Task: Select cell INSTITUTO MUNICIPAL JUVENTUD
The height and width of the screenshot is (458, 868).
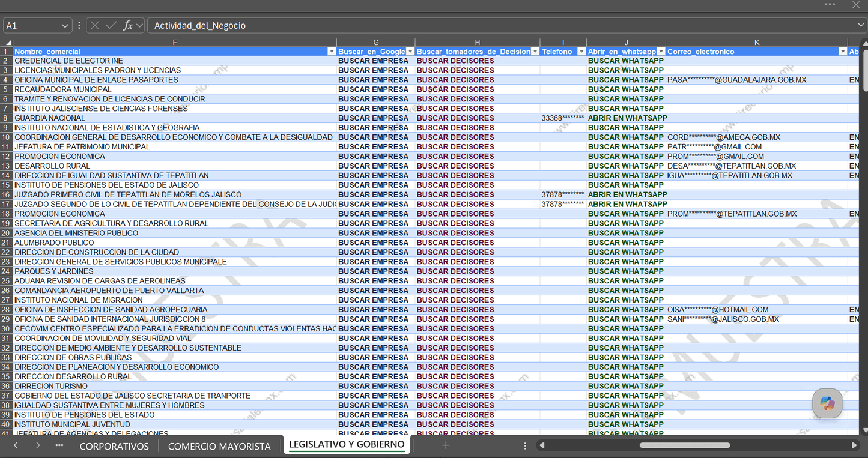Action: click(175, 424)
